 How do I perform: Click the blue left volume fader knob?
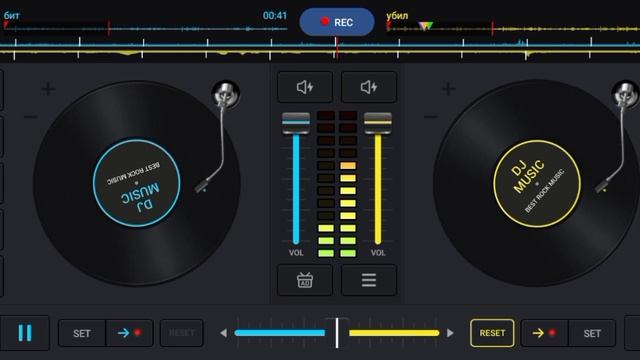296,123
